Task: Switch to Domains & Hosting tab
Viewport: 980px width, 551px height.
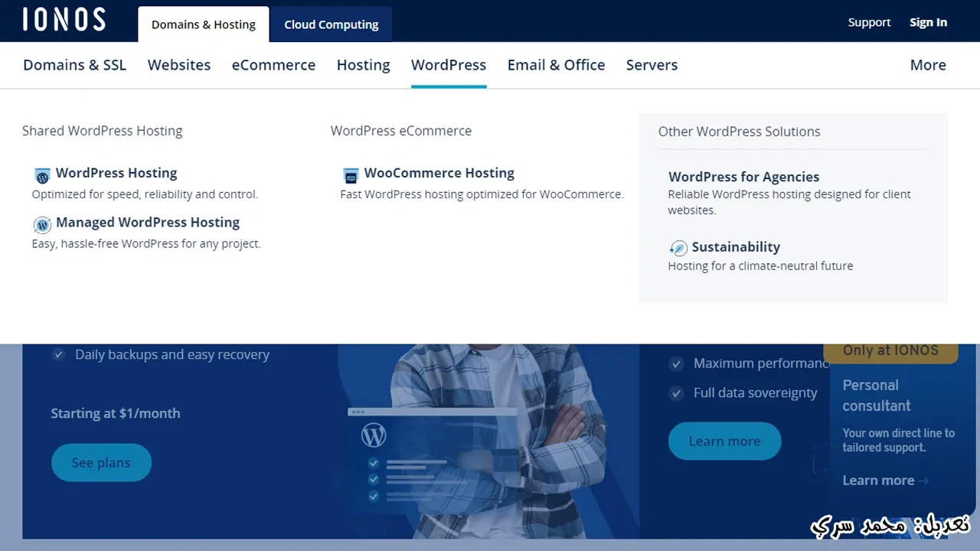Action: 204,24
